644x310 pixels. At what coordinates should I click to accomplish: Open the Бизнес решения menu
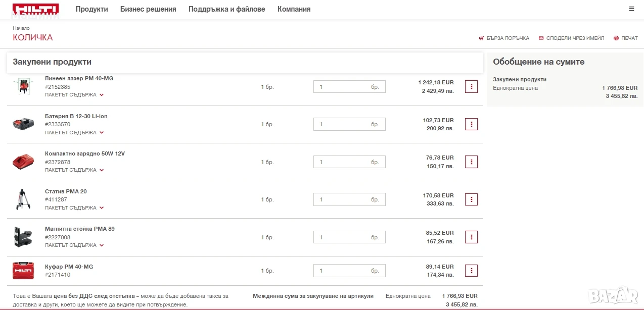[x=148, y=9]
